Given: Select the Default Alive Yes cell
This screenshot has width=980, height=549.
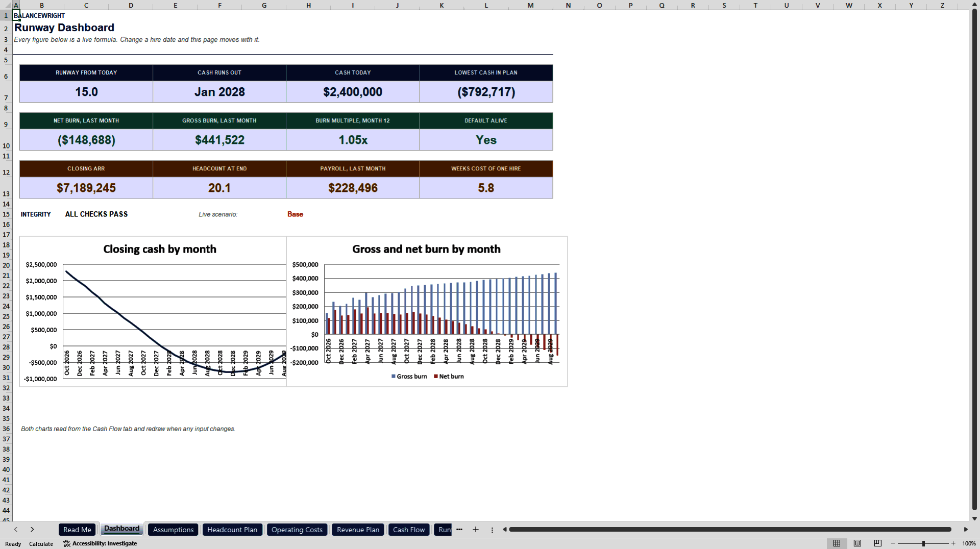Looking at the screenshot, I should (486, 140).
